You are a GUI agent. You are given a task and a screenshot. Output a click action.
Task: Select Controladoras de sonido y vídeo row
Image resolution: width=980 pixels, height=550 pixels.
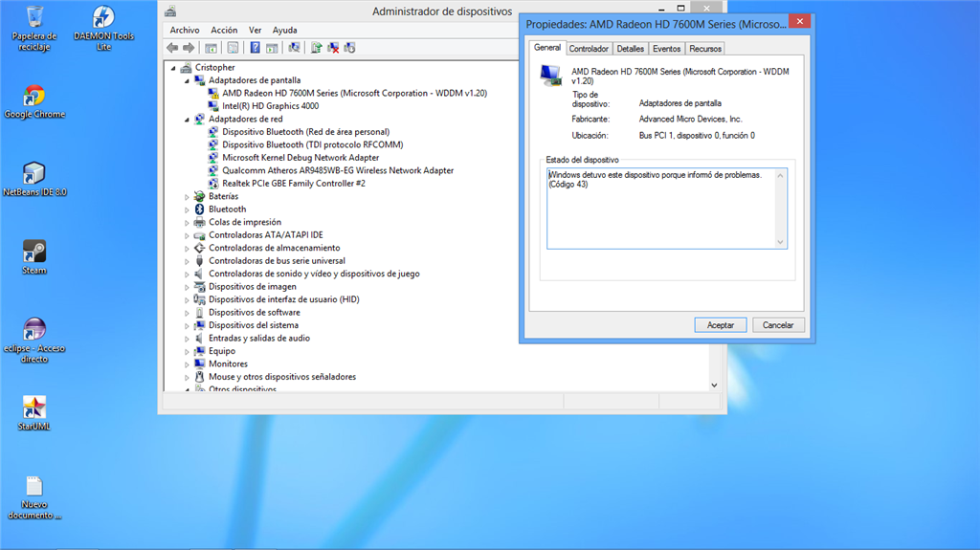pos(314,274)
